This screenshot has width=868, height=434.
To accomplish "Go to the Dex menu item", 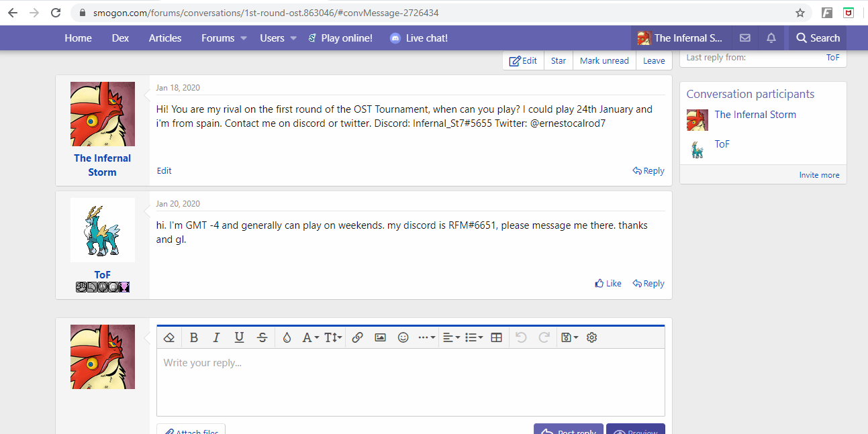I will click(120, 38).
